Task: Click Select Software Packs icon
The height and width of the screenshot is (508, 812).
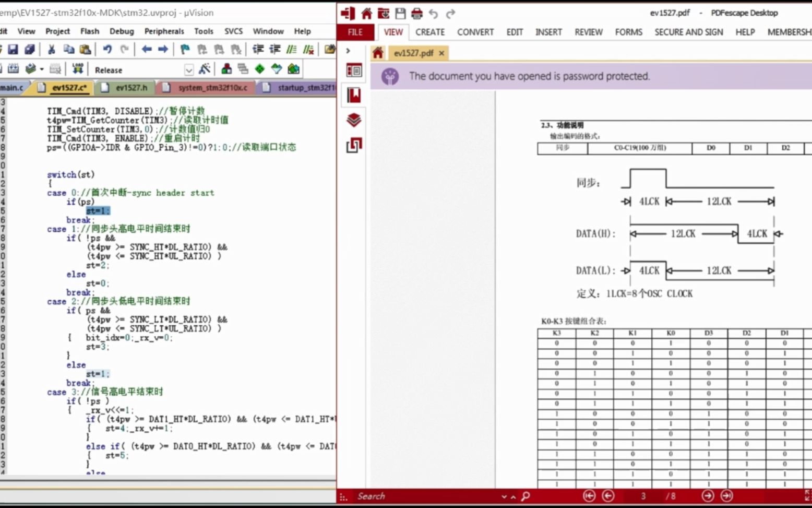Action: 276,69
